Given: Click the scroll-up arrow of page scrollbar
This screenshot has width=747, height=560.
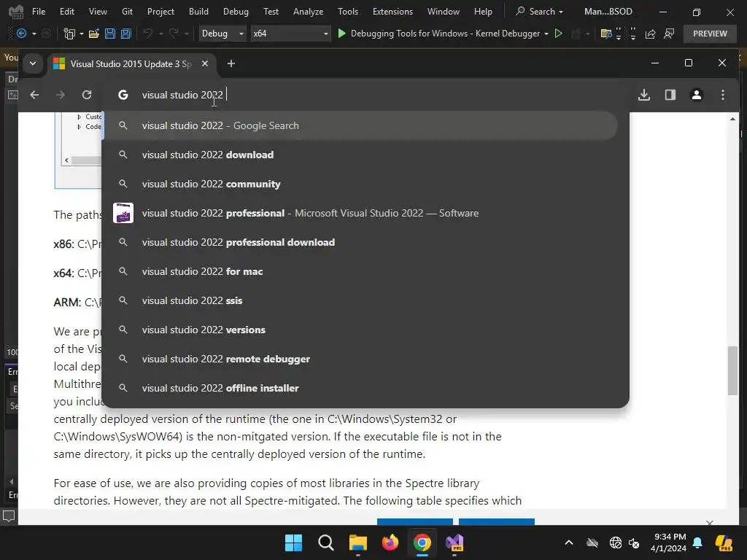Looking at the screenshot, I should (x=732, y=119).
